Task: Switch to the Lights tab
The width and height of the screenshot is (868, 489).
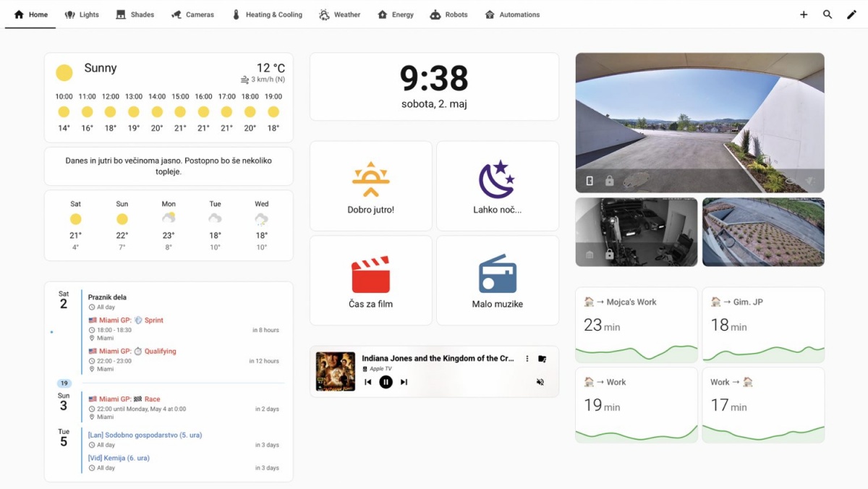Action: pyautogui.click(x=82, y=14)
